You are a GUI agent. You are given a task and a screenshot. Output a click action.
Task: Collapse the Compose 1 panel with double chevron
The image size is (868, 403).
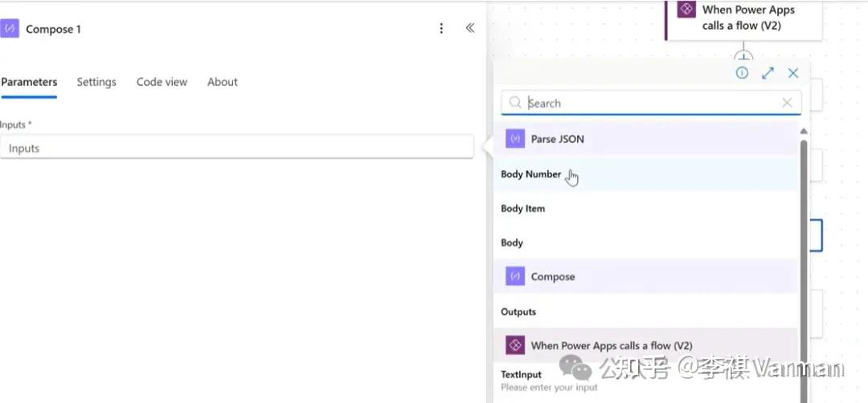[x=470, y=28]
